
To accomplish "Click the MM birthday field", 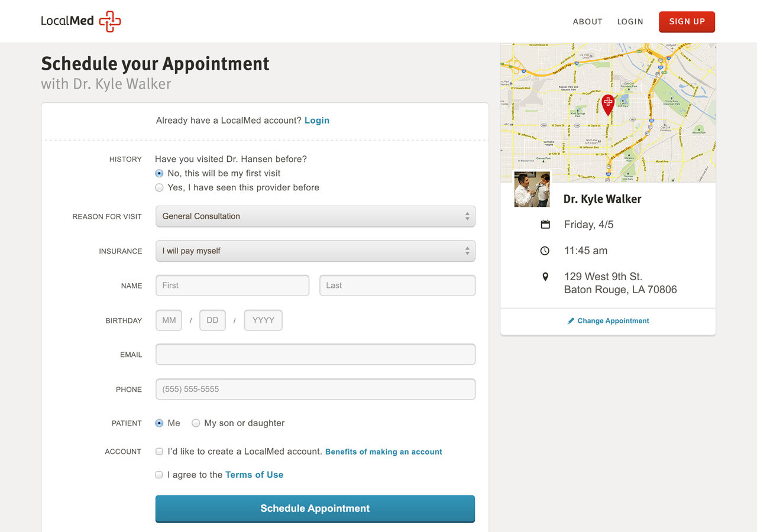I will [169, 320].
